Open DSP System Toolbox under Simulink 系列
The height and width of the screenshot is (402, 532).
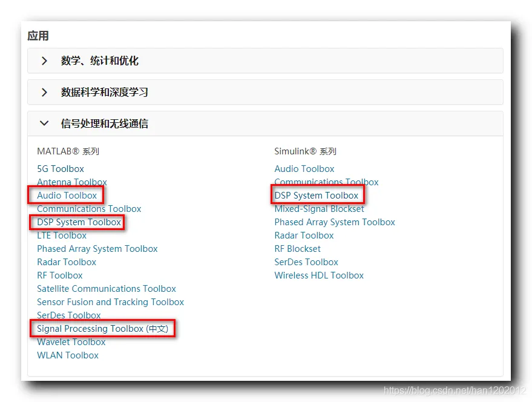click(x=316, y=195)
